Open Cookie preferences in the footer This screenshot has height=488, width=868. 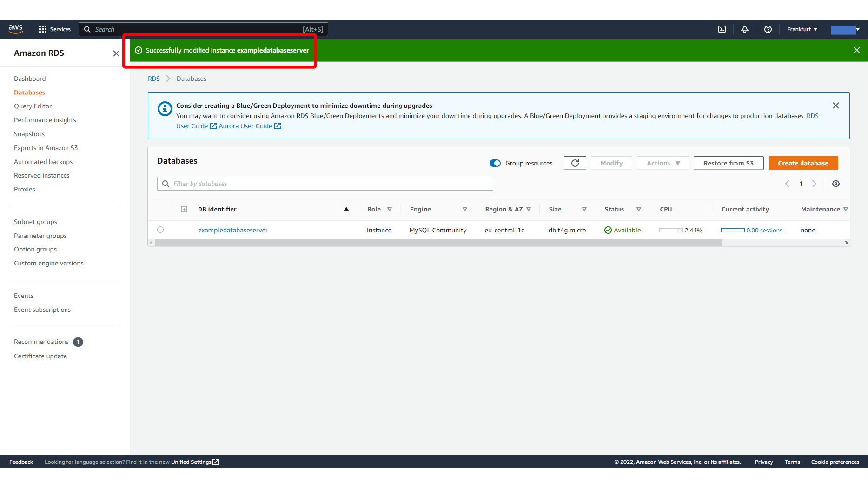[835, 462]
